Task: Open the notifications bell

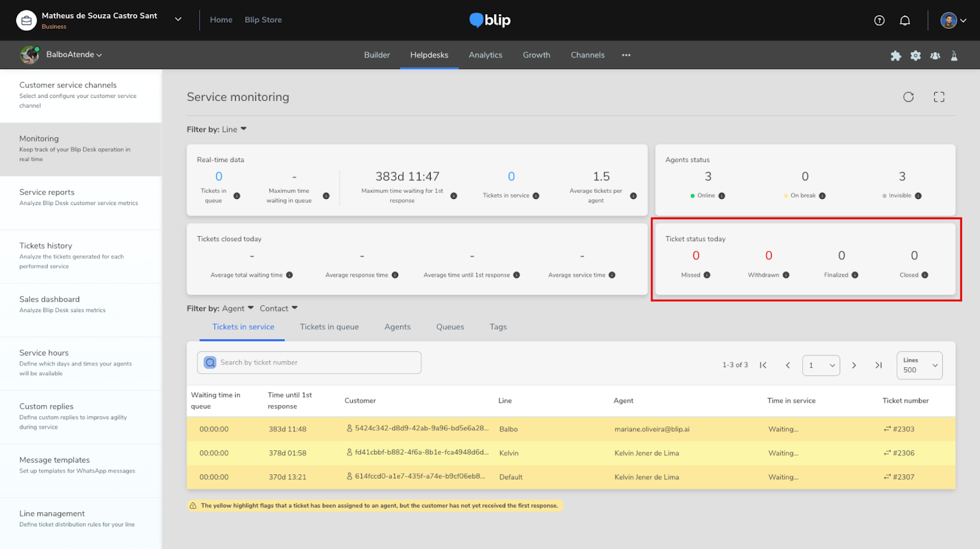Action: click(905, 20)
